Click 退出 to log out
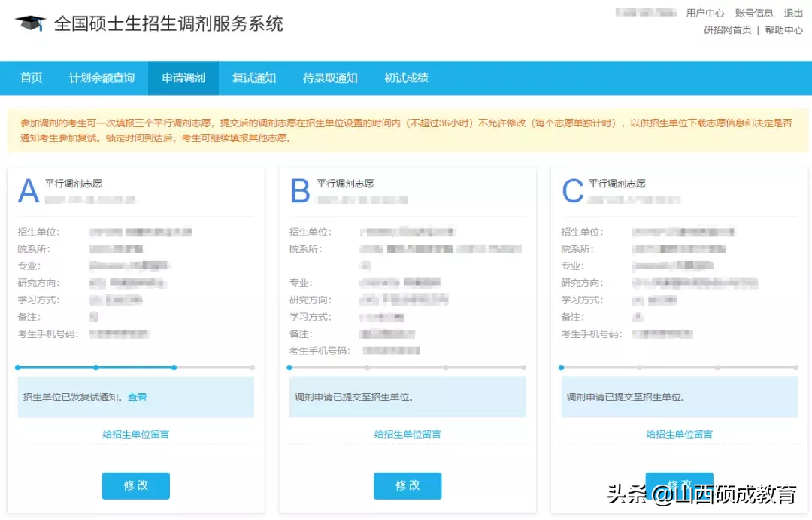The height and width of the screenshot is (520, 812). point(793,13)
